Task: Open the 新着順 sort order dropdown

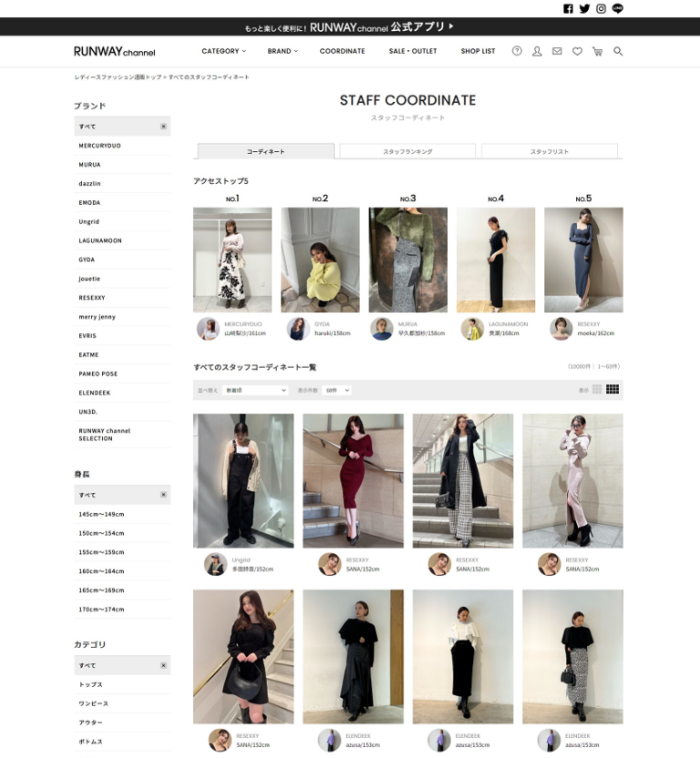Action: coord(255,390)
